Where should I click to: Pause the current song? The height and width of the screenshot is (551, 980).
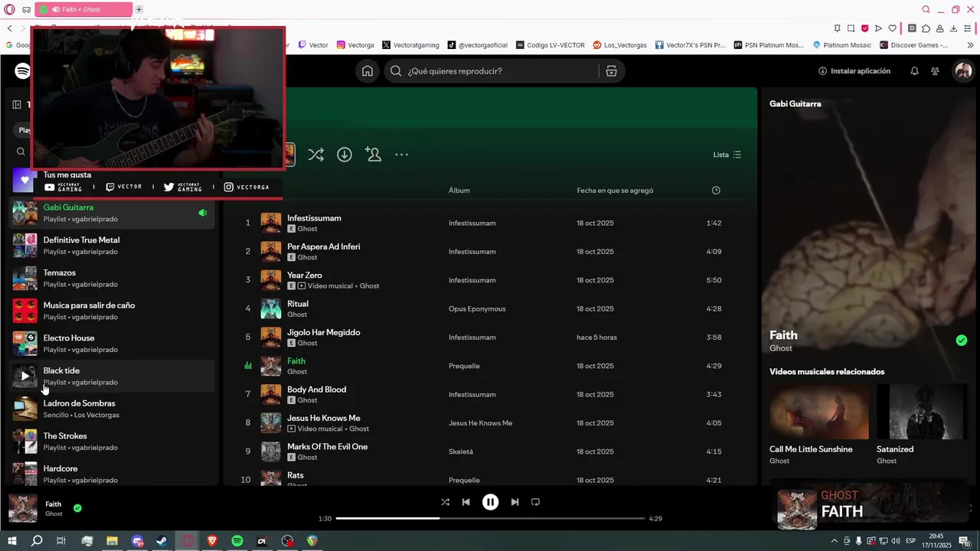tap(490, 502)
